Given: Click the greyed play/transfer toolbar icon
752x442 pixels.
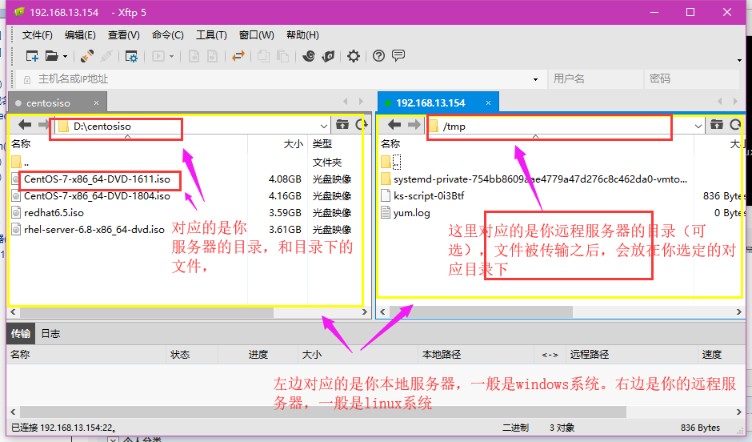Looking at the screenshot, I should (x=158, y=56).
